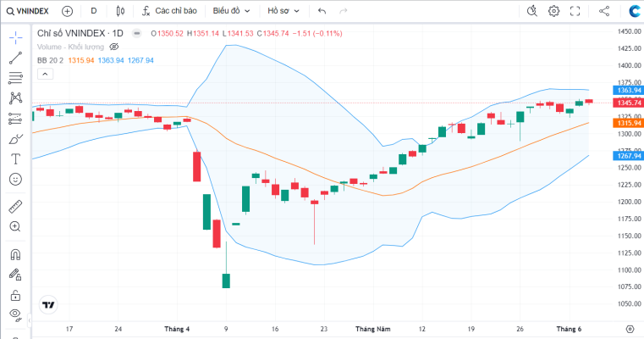The height and width of the screenshot is (339, 644).
Task: Click the Tháng Năm date label
Action: coord(373,329)
